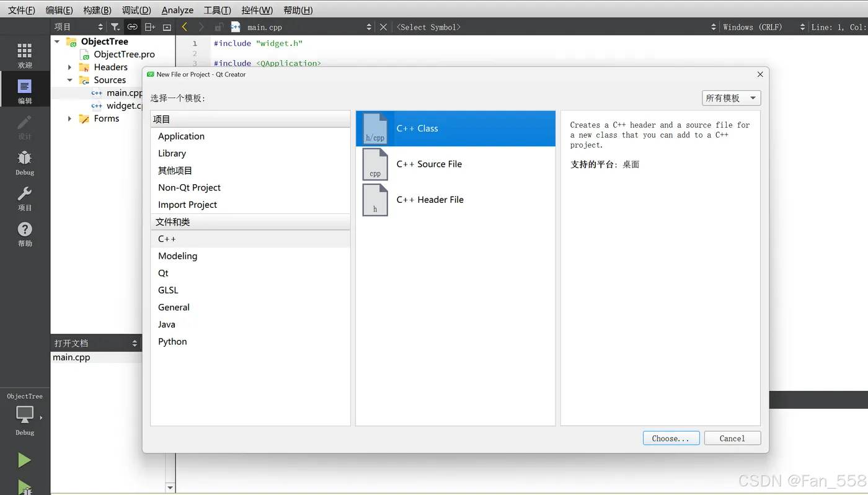Select the General category
Viewport: 868px width, 495px height.
(x=250, y=307)
